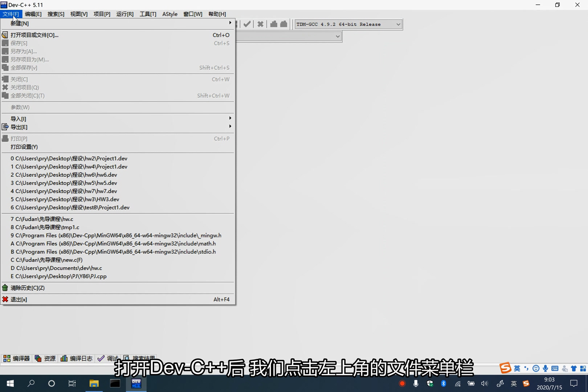Open recent project hw5\hw5.dev
Viewport: 588px width, 392px height.
click(x=118, y=183)
